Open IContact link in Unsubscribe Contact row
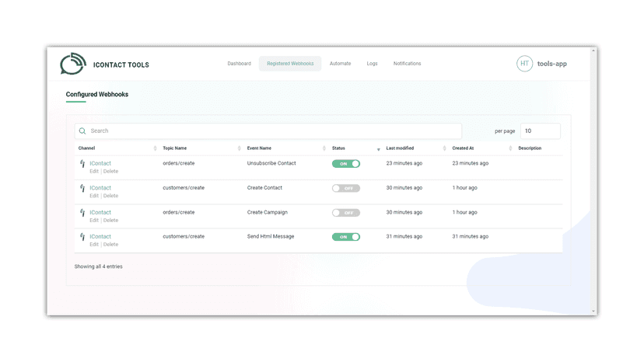The width and height of the screenshot is (644, 362). tap(100, 163)
